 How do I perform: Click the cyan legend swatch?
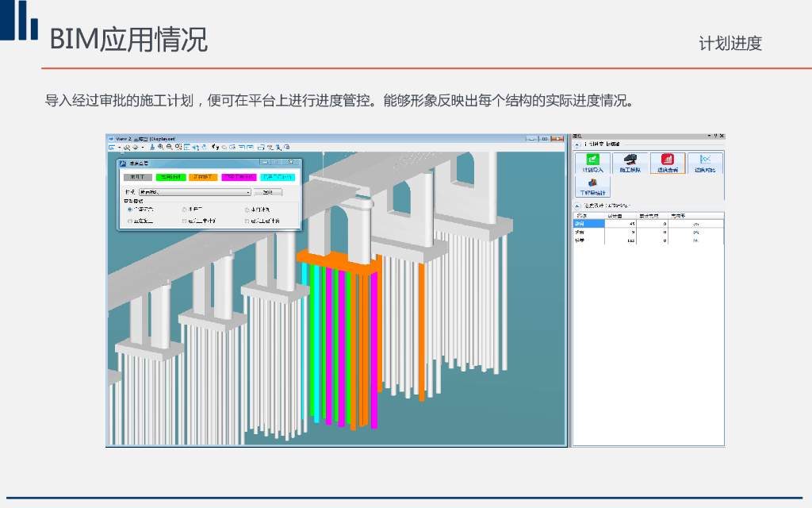(278, 177)
